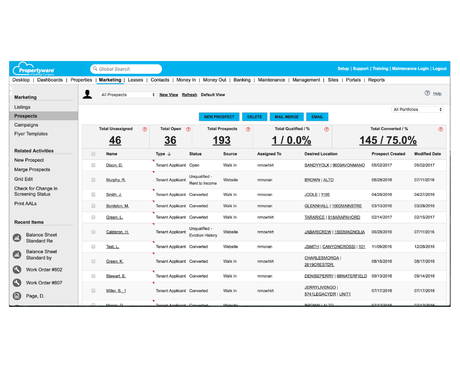Viewport: 460px width, 385px height.
Task: Click Check for Change in Screening Status
Action: [x=36, y=191]
